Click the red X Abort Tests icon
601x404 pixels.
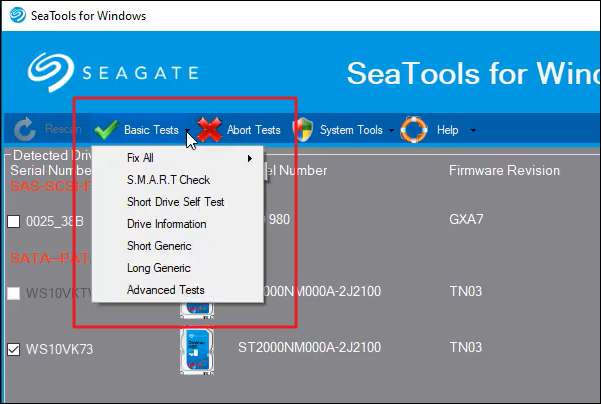(210, 130)
